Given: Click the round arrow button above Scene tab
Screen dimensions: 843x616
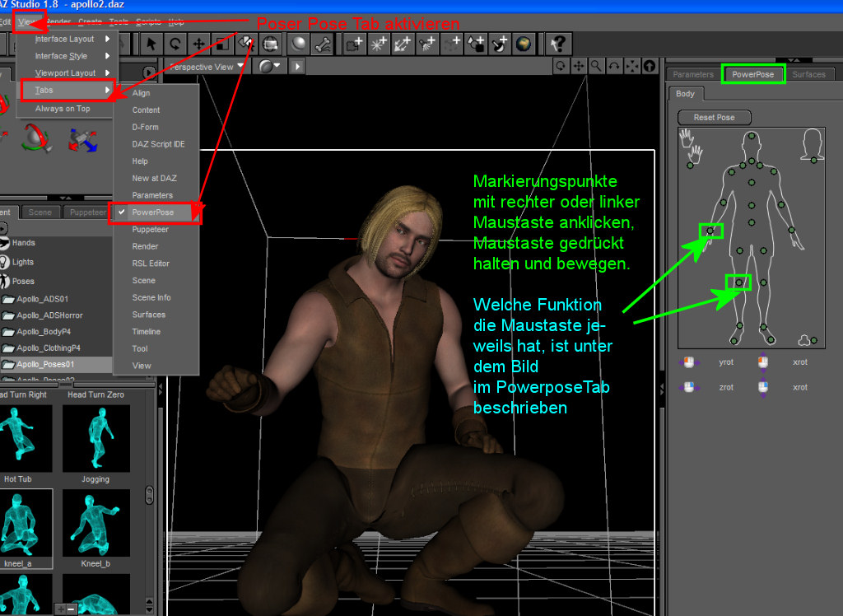Looking at the screenshot, I should [149, 72].
